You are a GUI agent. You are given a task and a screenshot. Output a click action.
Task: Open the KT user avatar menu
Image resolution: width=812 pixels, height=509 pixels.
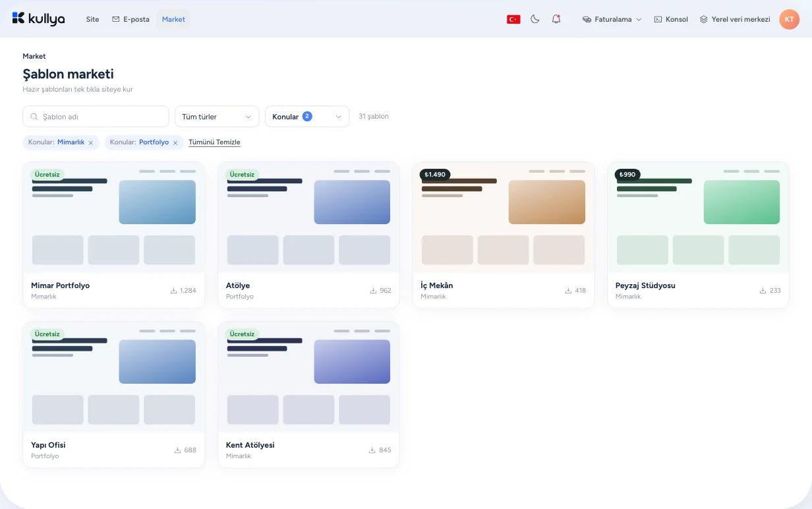click(x=789, y=19)
